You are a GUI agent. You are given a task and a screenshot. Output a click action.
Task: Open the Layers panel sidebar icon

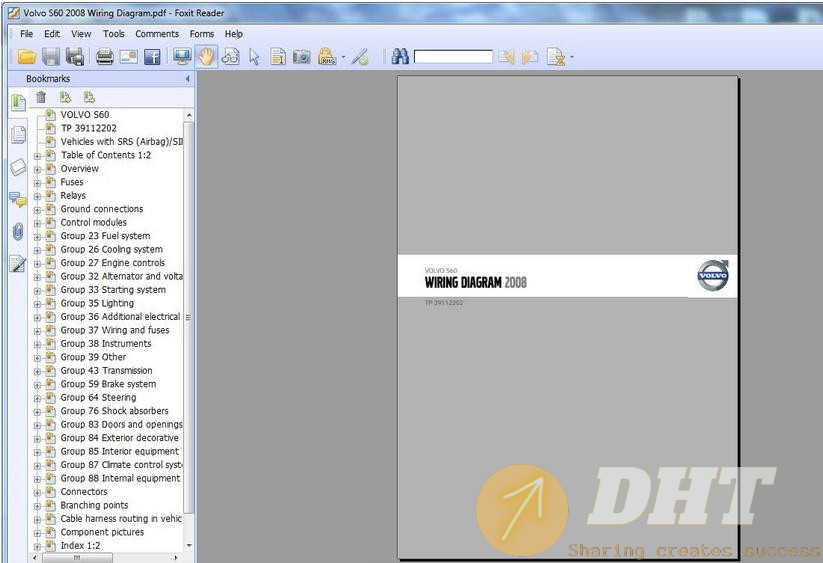click(18, 167)
